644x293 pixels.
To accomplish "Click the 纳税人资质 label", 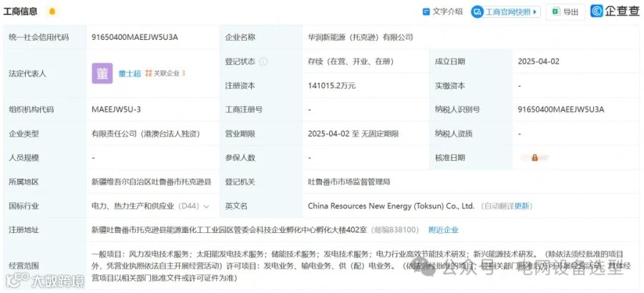I will (x=454, y=134).
